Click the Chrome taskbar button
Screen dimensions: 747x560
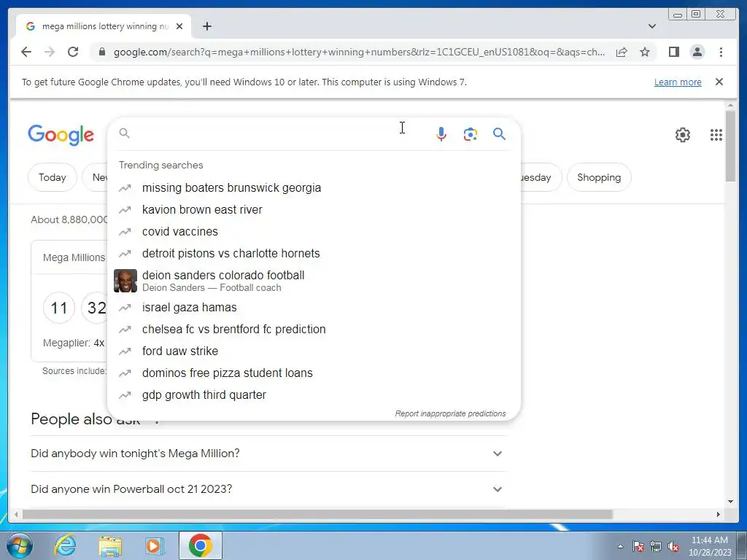201,545
